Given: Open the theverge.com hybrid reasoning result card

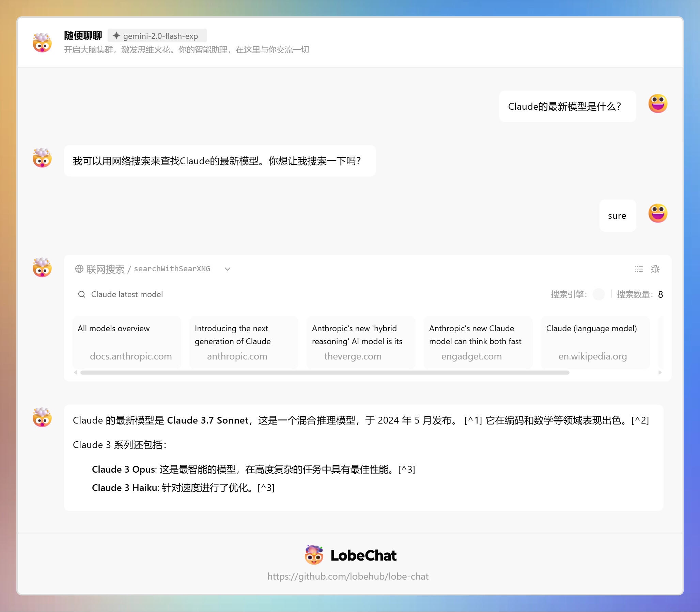Looking at the screenshot, I should tap(361, 342).
